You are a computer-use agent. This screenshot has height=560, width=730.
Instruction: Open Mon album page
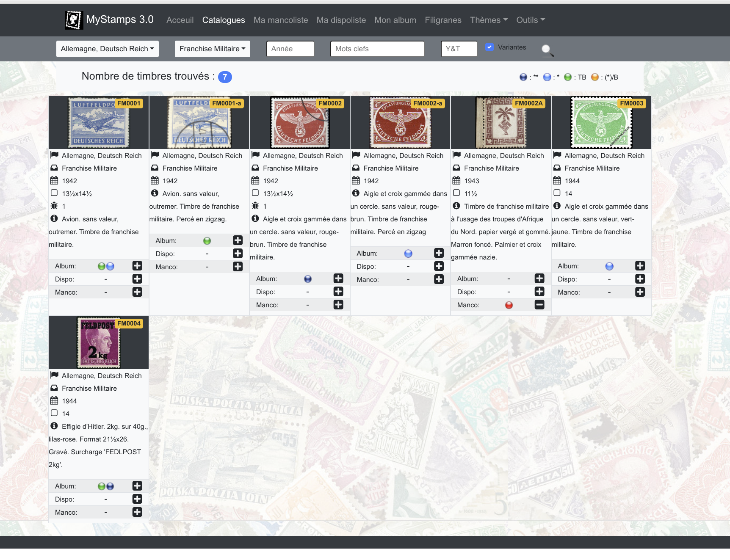395,20
